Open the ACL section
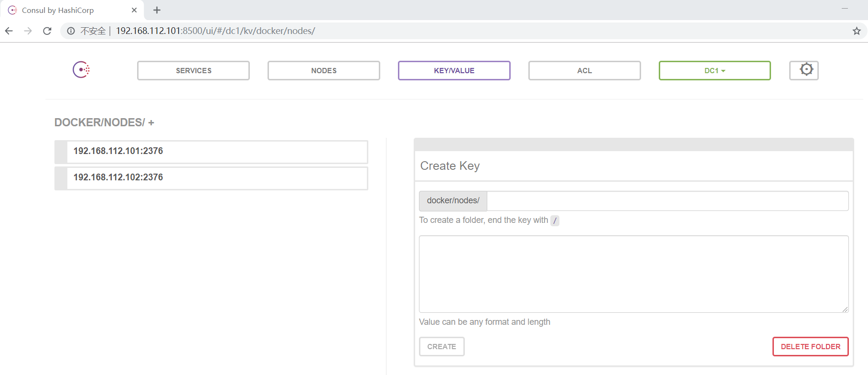 click(x=585, y=70)
